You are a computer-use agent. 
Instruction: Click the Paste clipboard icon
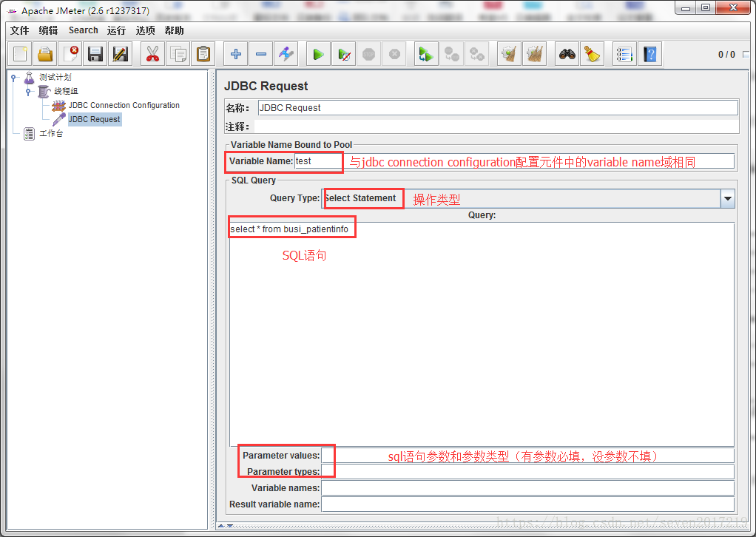(x=203, y=54)
